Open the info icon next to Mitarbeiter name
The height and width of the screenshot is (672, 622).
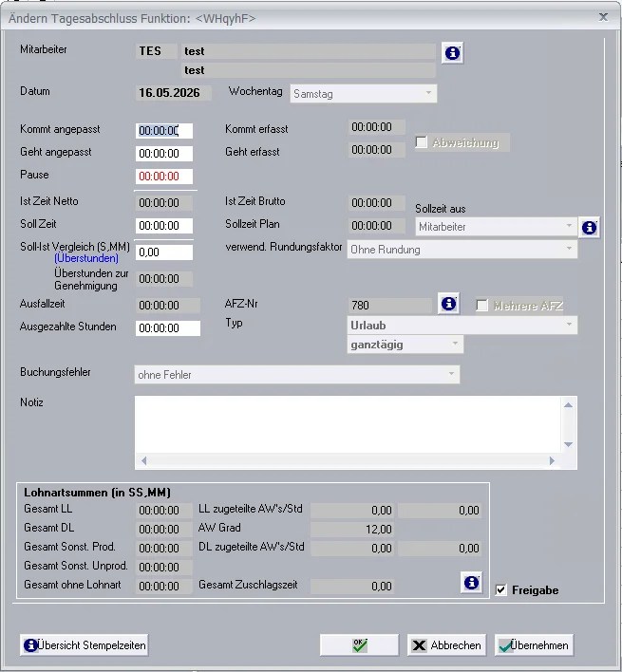click(452, 53)
